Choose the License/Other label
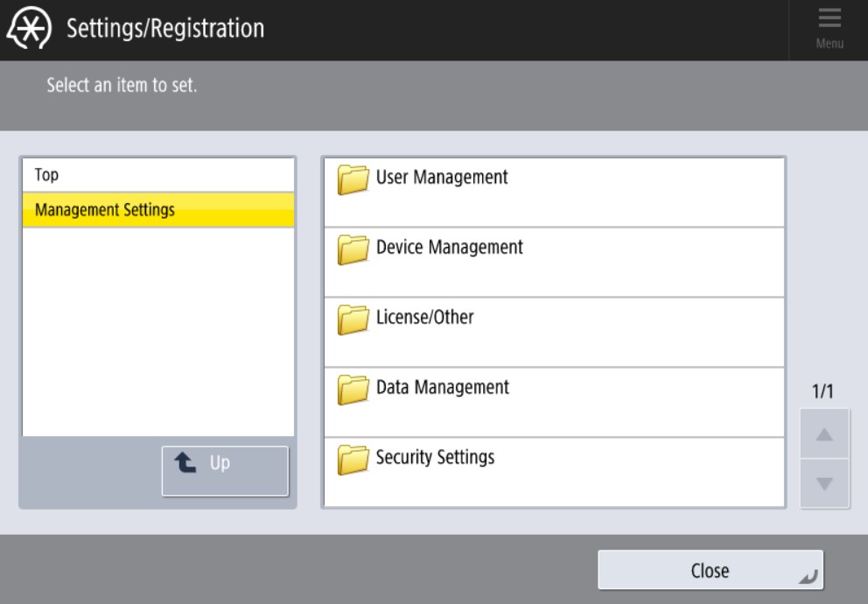 424,317
